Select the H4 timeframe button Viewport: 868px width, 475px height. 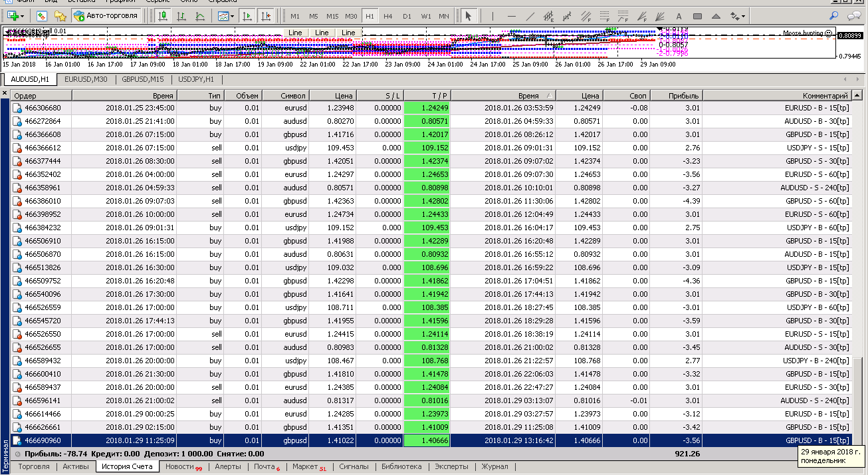click(388, 15)
